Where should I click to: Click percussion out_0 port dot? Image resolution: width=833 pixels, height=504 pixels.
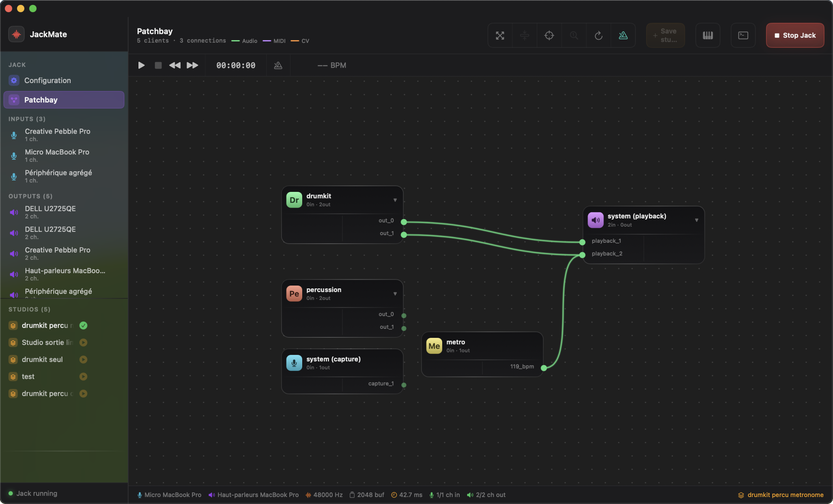[x=404, y=315]
